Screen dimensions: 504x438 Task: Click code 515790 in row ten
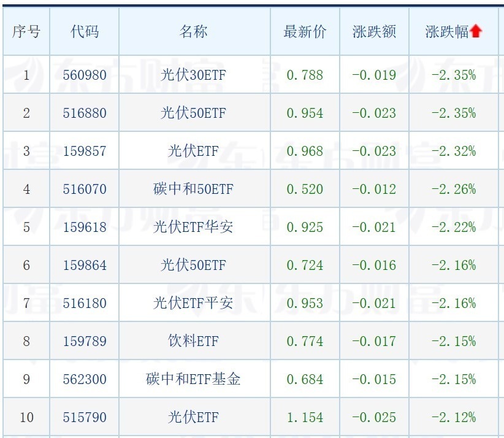tap(85, 417)
